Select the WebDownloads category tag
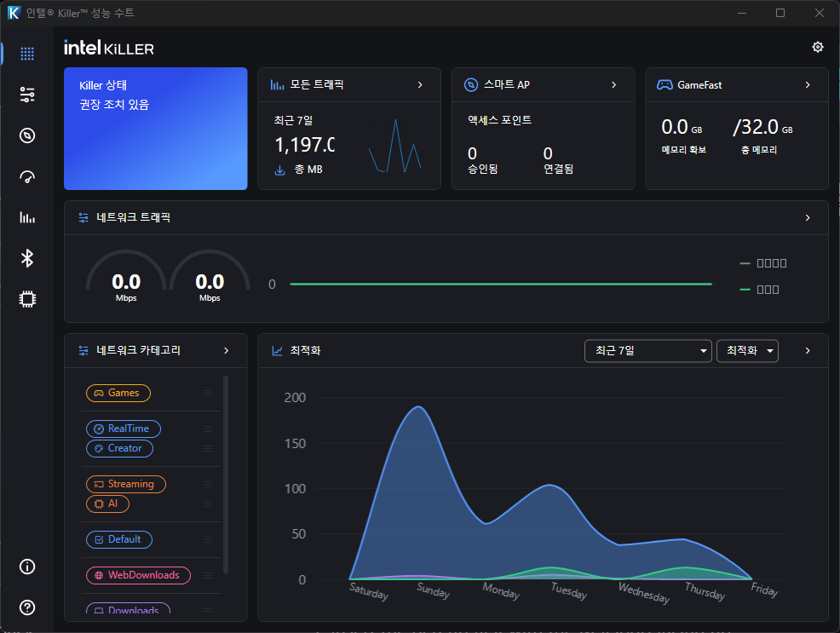840x633 pixels. coord(138,575)
